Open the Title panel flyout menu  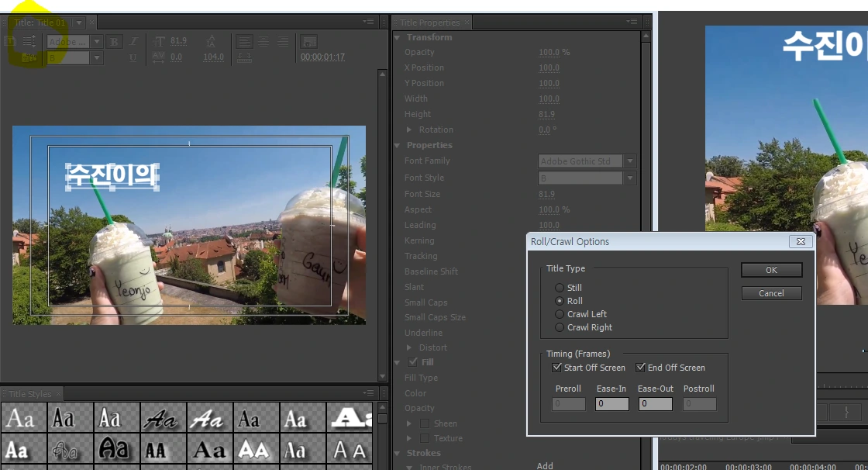[x=368, y=22]
